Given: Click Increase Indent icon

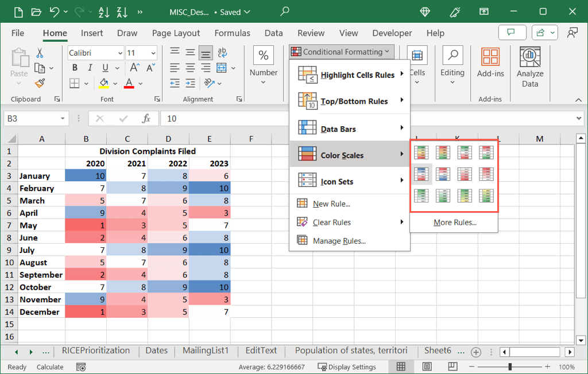Looking at the screenshot, I should [x=190, y=83].
